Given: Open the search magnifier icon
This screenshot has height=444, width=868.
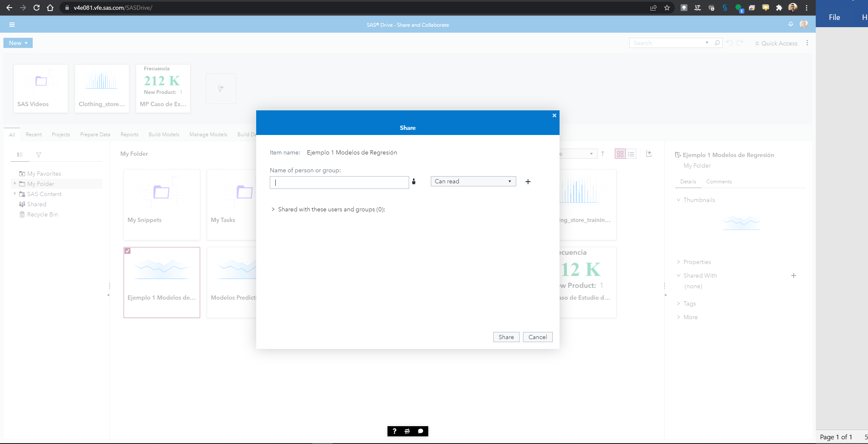Looking at the screenshot, I should pyautogui.click(x=717, y=43).
